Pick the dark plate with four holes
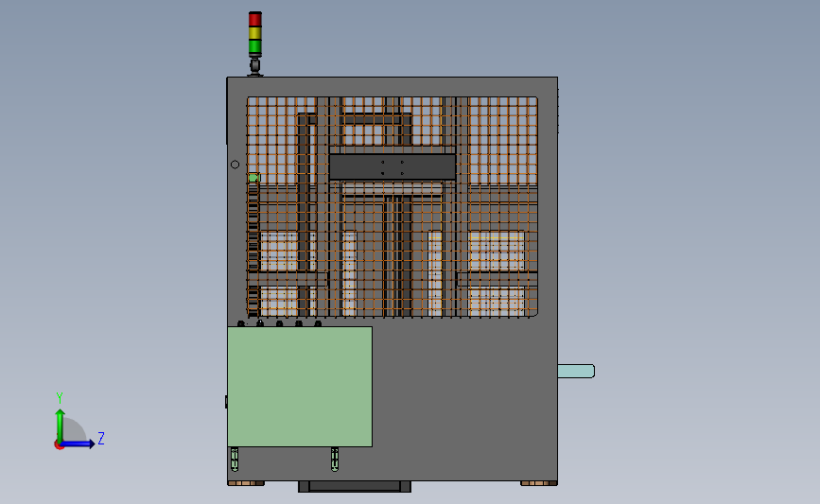Screen dimensions: 820x504 (x=393, y=167)
